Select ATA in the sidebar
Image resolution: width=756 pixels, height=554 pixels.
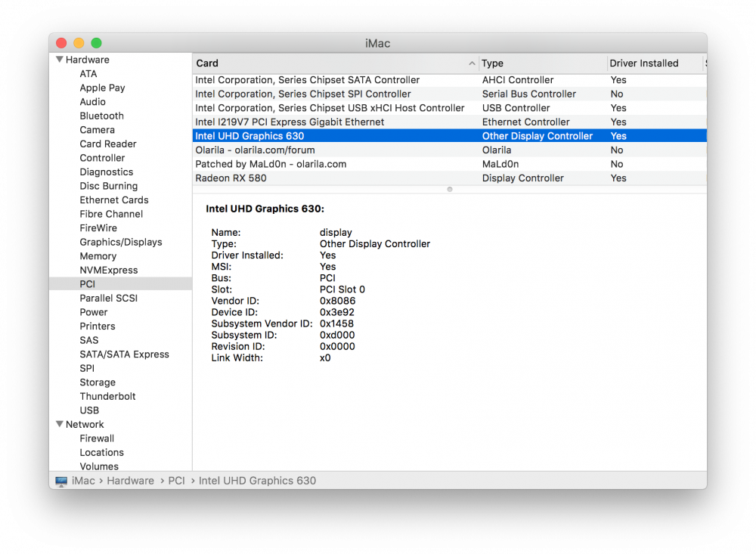[88, 74]
